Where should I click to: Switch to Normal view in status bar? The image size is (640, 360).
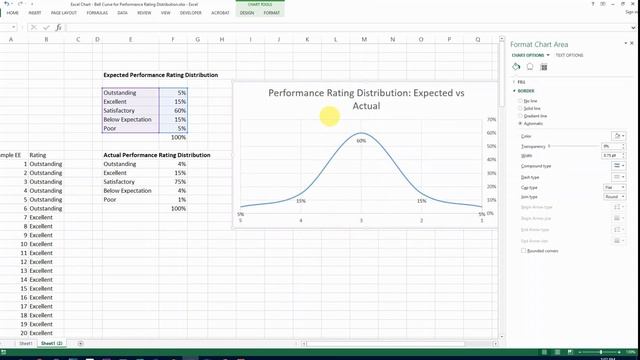pyautogui.click(x=544, y=352)
